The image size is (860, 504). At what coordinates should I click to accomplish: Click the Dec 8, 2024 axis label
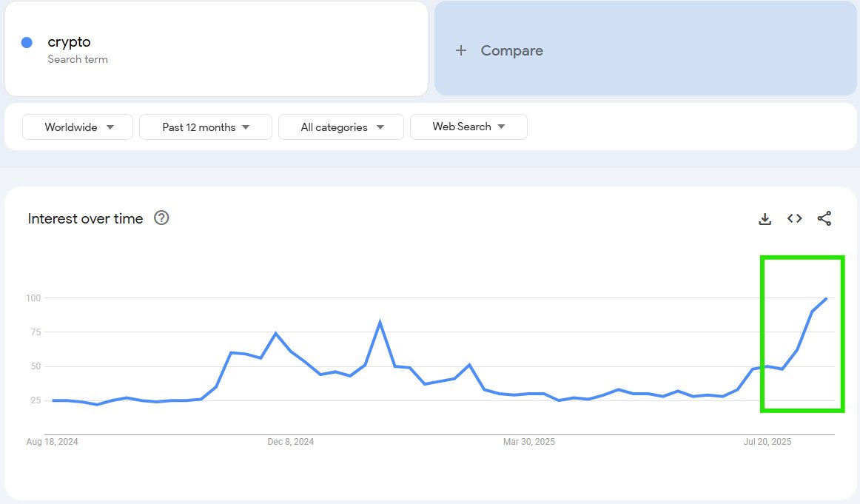tap(290, 441)
